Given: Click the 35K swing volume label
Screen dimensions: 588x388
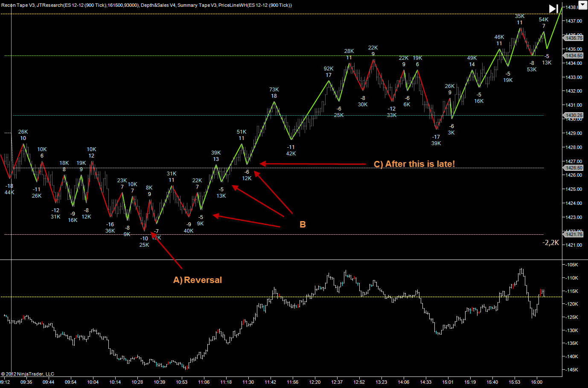Looking at the screenshot, I should (x=520, y=16).
